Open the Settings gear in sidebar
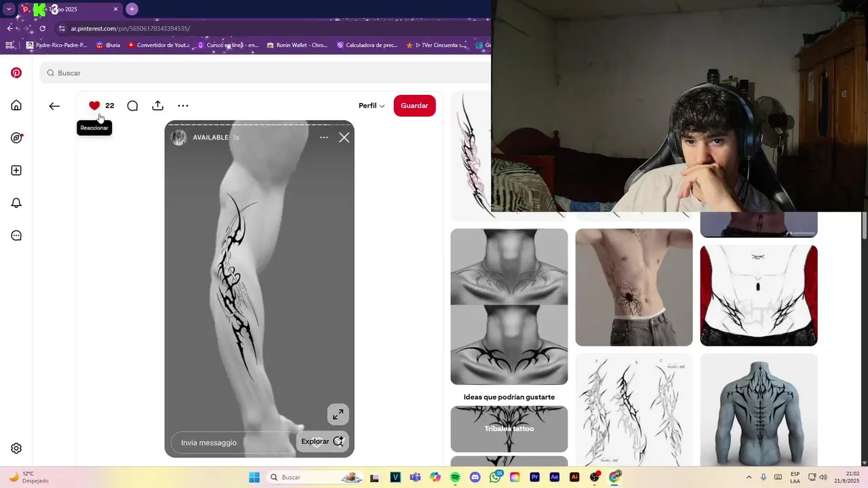868x488 pixels. click(16, 448)
